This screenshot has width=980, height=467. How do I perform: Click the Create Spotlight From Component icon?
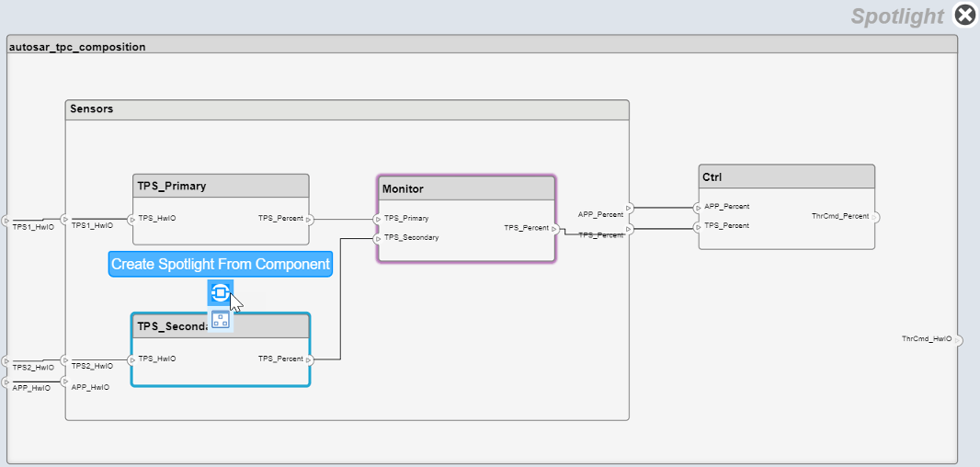point(220,293)
